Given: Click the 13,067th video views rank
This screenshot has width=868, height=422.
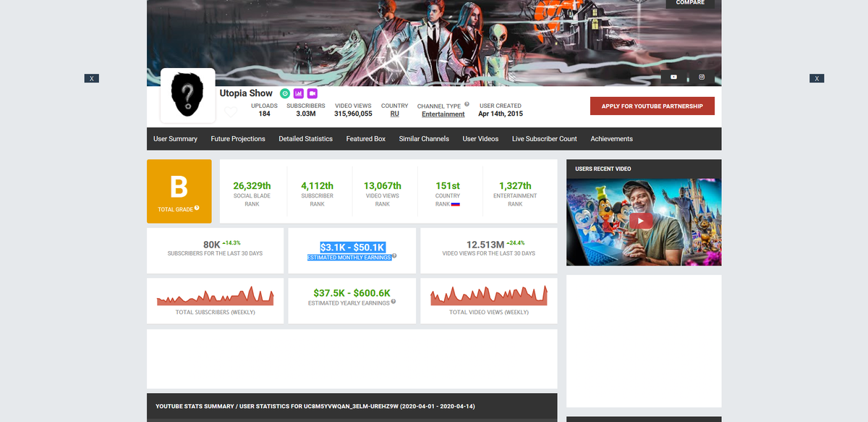Looking at the screenshot, I should [x=382, y=186].
